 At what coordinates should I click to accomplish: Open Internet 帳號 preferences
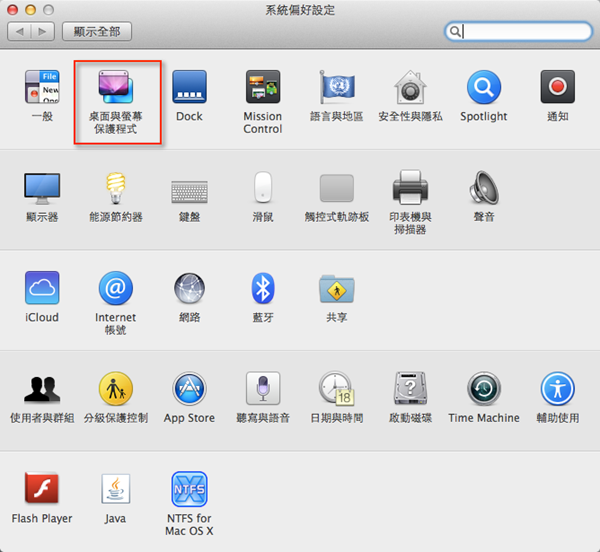pyautogui.click(x=116, y=288)
